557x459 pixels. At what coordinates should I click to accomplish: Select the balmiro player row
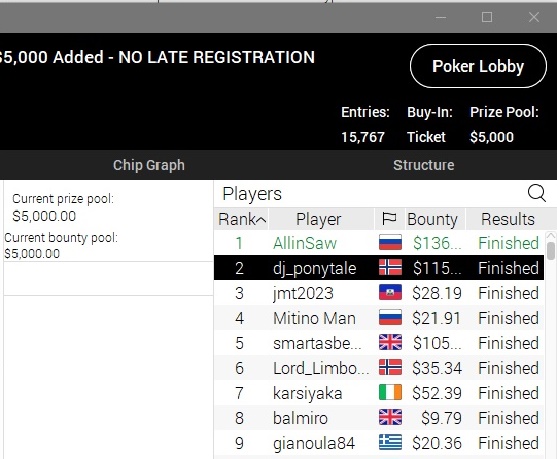click(x=379, y=418)
